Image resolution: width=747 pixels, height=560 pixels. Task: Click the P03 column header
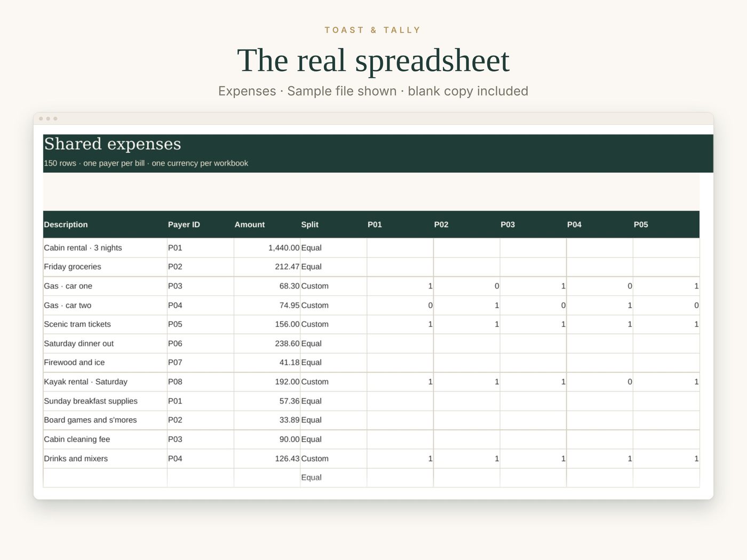(533, 225)
